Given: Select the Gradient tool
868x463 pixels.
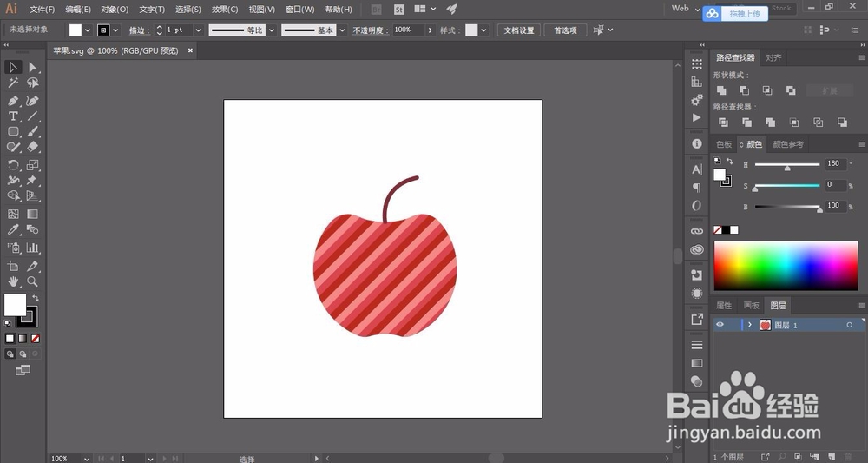Looking at the screenshot, I should 33,215.
